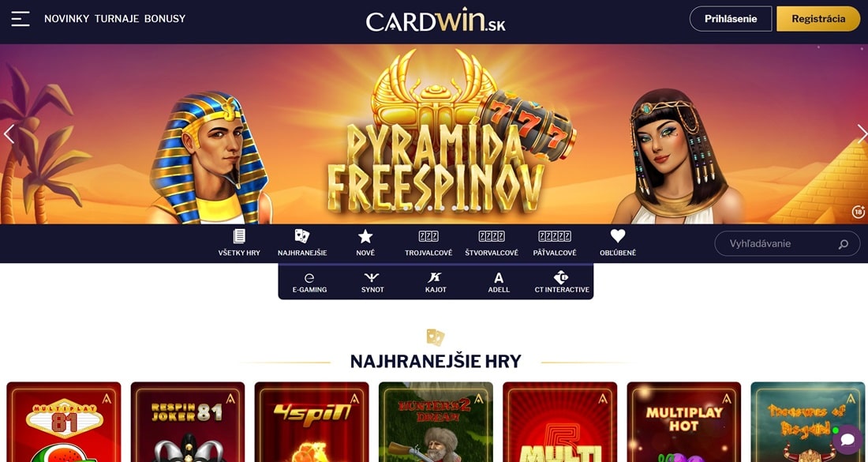This screenshot has height=462, width=868.
Task: Advance to next banner slide arrow
Action: pos(862,133)
